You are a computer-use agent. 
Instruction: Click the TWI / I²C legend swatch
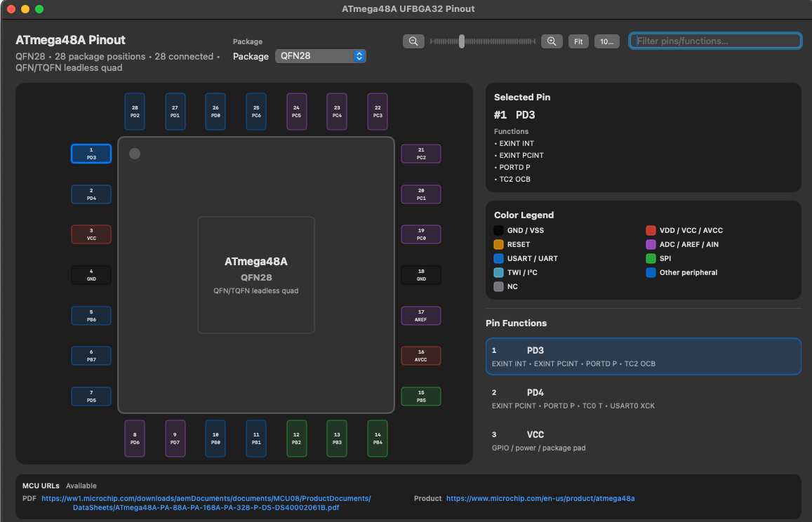[498, 272]
